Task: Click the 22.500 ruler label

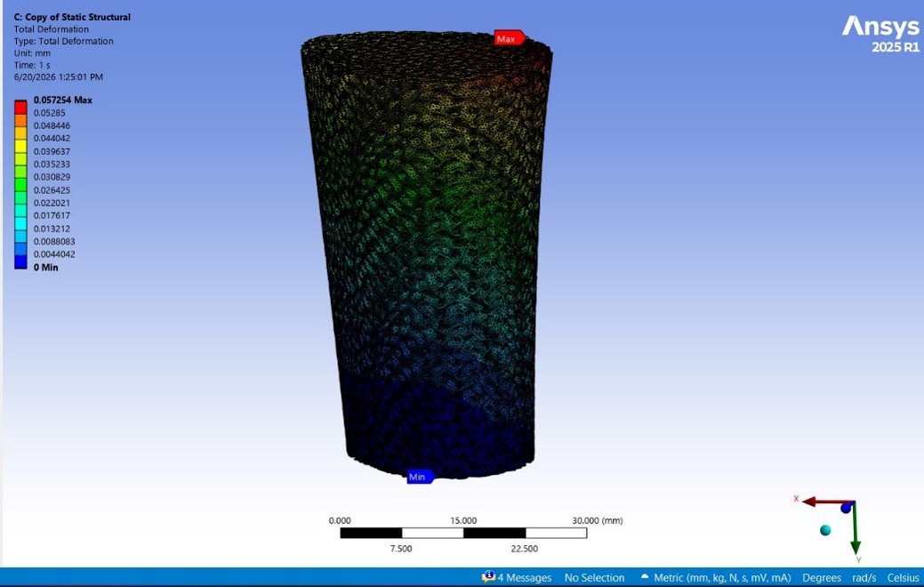Action: [525, 549]
